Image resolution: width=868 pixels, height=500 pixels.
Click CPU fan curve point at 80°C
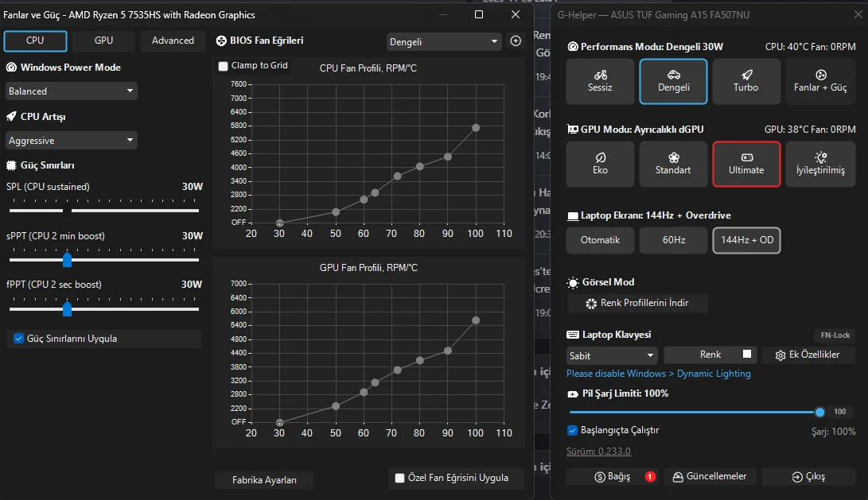[x=419, y=166]
